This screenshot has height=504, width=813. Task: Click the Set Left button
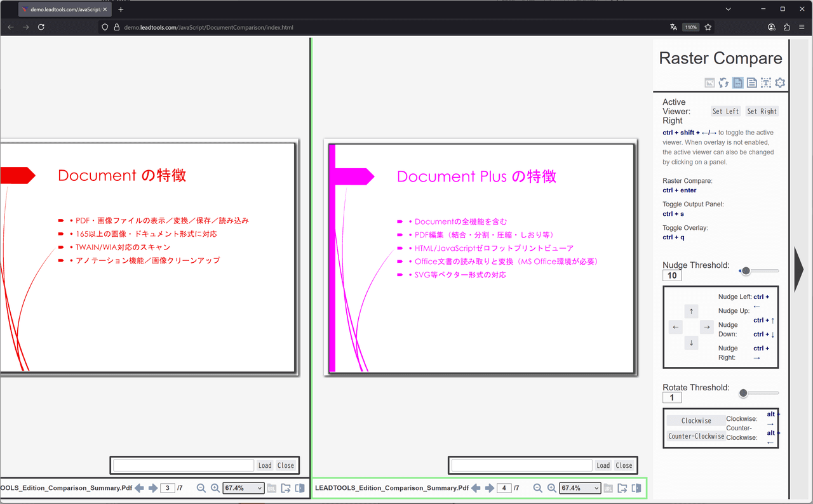(x=726, y=111)
